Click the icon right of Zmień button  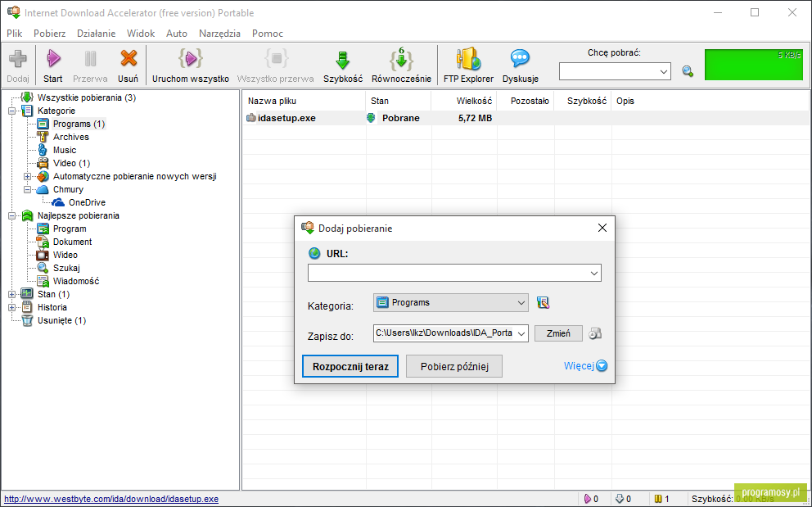595,333
